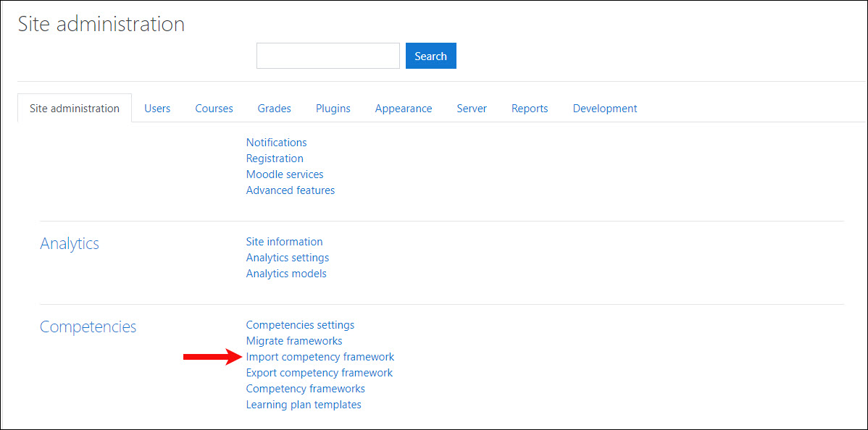View the Reports tab

(x=529, y=109)
